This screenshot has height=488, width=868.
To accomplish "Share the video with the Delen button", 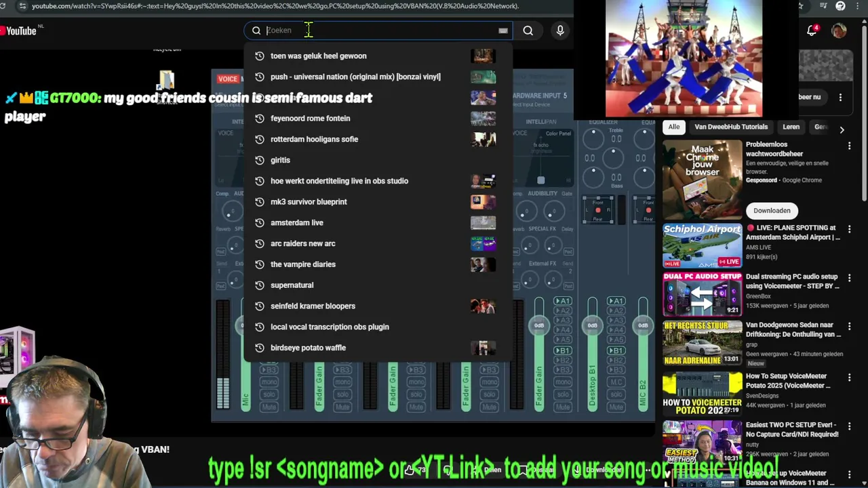I will coord(486,470).
